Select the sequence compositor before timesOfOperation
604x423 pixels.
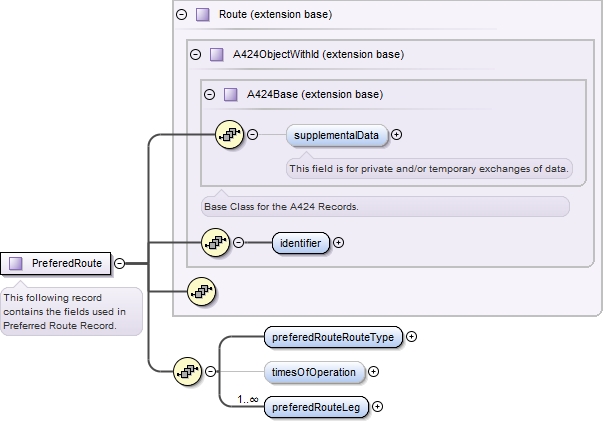(188, 372)
